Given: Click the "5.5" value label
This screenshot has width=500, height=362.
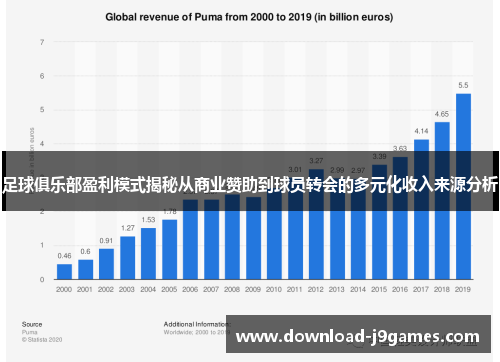Looking at the screenshot, I should pyautogui.click(x=463, y=85).
